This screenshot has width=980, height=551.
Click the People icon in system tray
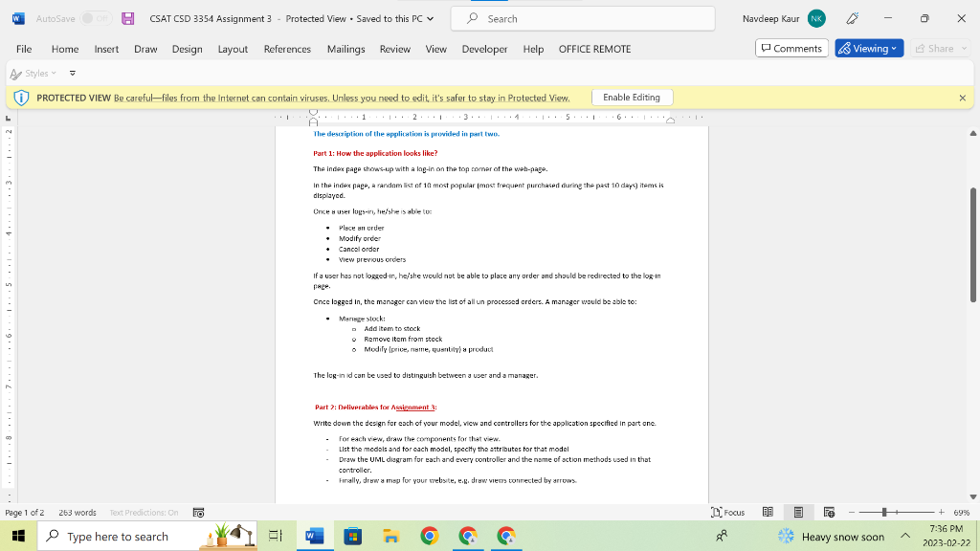(x=722, y=536)
